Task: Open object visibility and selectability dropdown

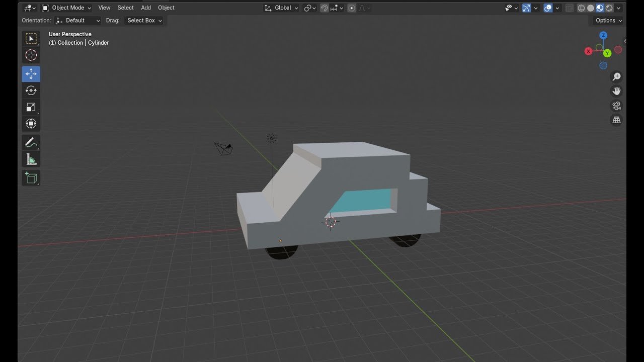Action: tap(512, 8)
